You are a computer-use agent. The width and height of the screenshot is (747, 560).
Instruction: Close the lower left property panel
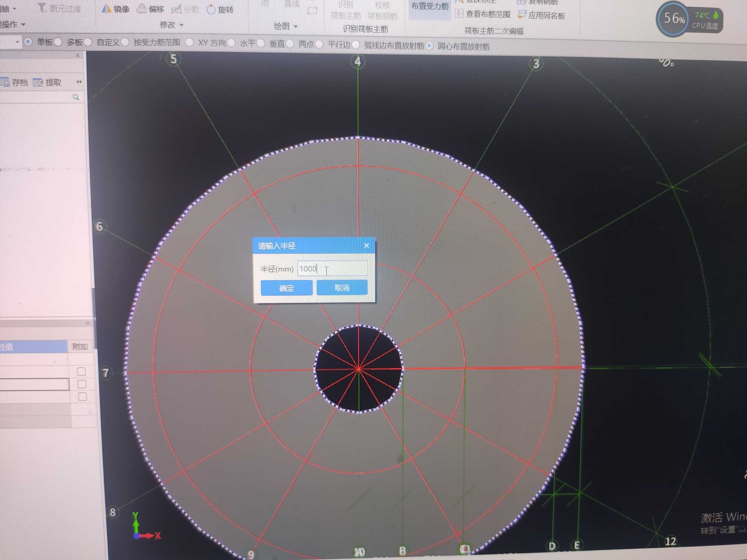88,323
